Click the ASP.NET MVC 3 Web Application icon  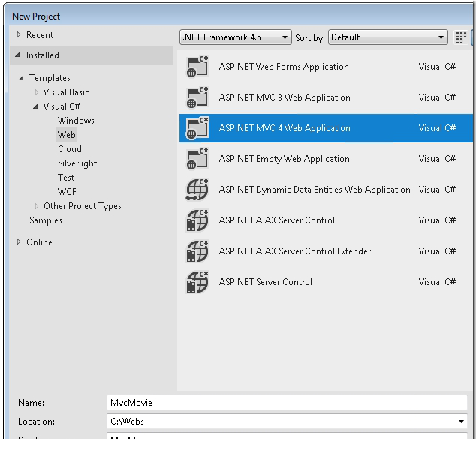coord(197,97)
